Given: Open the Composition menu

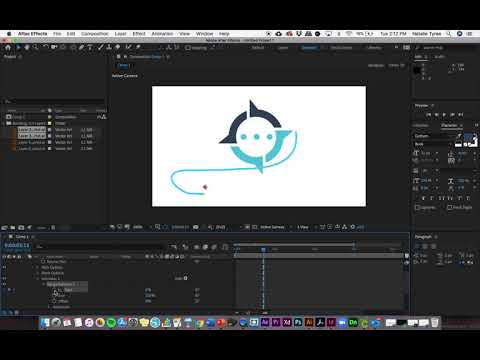Looking at the screenshot, I should [95, 34].
